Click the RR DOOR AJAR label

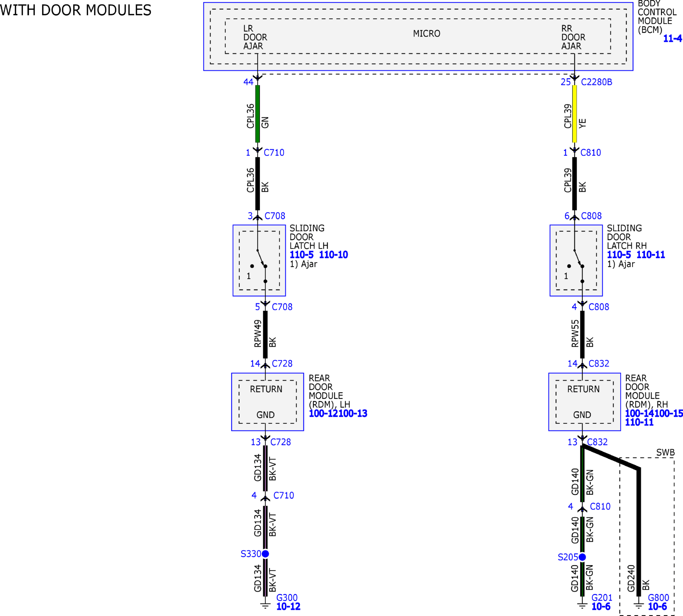point(573,37)
